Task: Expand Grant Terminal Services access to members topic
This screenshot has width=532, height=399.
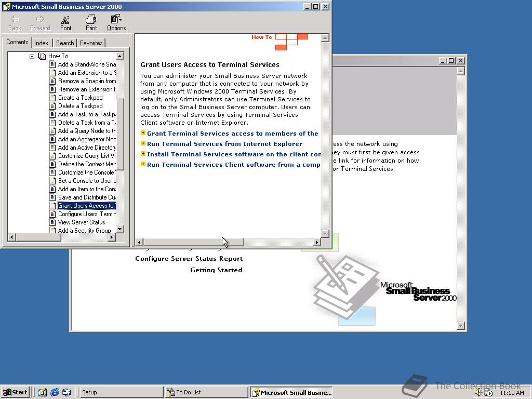Action: 143,133
